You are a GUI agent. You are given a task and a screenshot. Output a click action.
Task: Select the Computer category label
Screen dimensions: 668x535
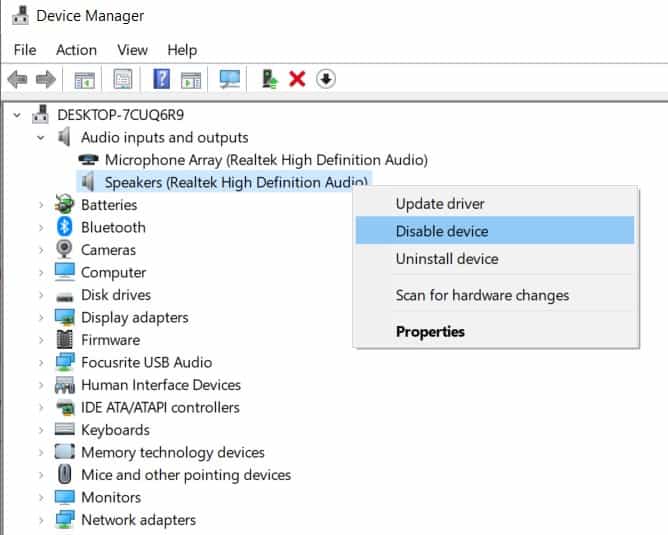[113, 273]
